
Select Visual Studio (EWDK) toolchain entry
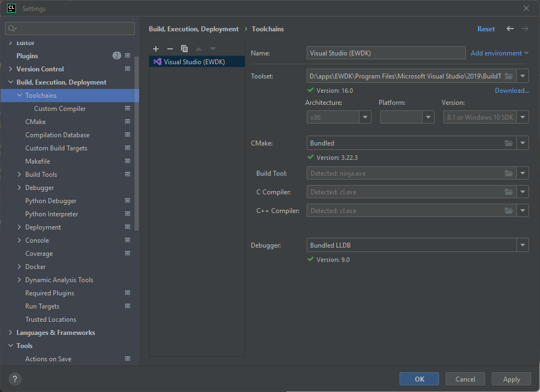click(196, 61)
